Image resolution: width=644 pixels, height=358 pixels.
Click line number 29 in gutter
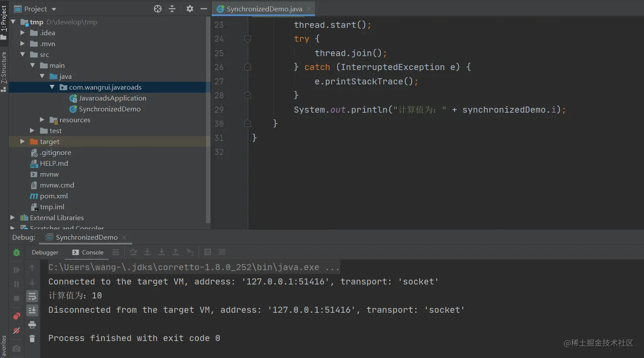tap(219, 110)
